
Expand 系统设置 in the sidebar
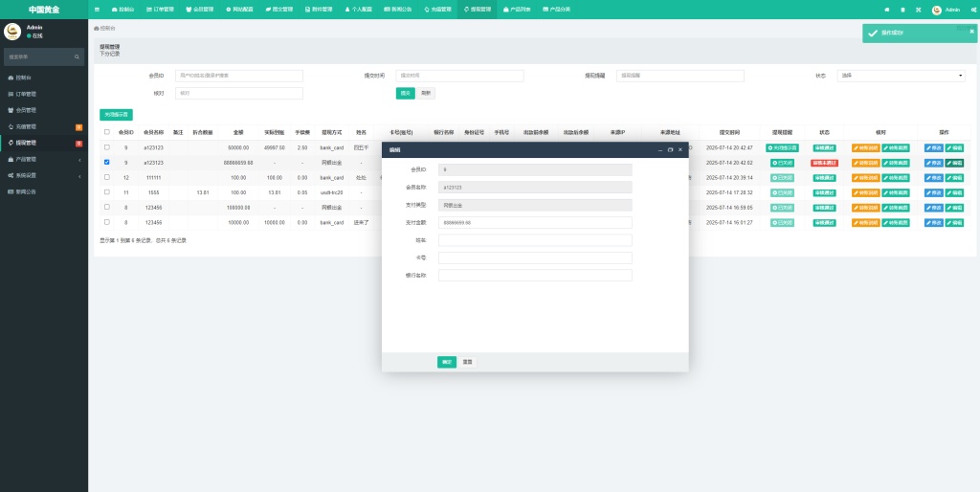(x=43, y=175)
